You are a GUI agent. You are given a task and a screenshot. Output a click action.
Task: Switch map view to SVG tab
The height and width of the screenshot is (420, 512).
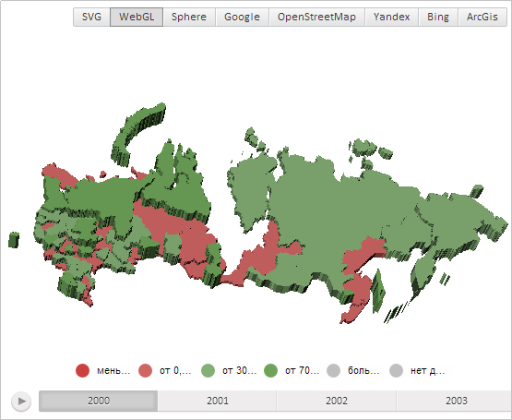click(x=91, y=17)
